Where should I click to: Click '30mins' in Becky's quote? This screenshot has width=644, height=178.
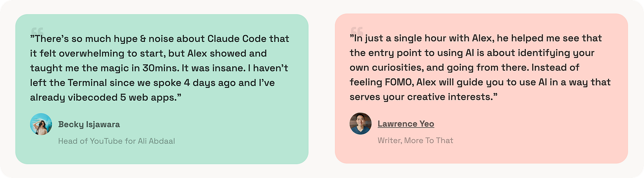[x=161, y=68]
